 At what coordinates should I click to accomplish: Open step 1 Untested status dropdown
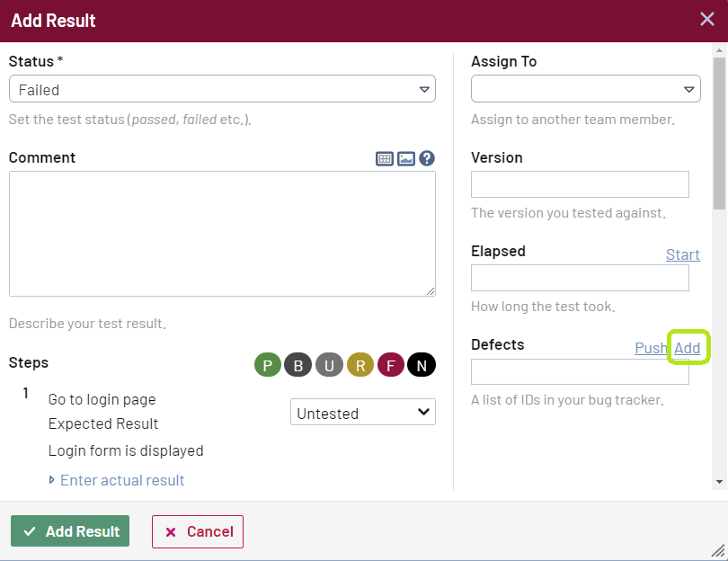pyautogui.click(x=362, y=413)
